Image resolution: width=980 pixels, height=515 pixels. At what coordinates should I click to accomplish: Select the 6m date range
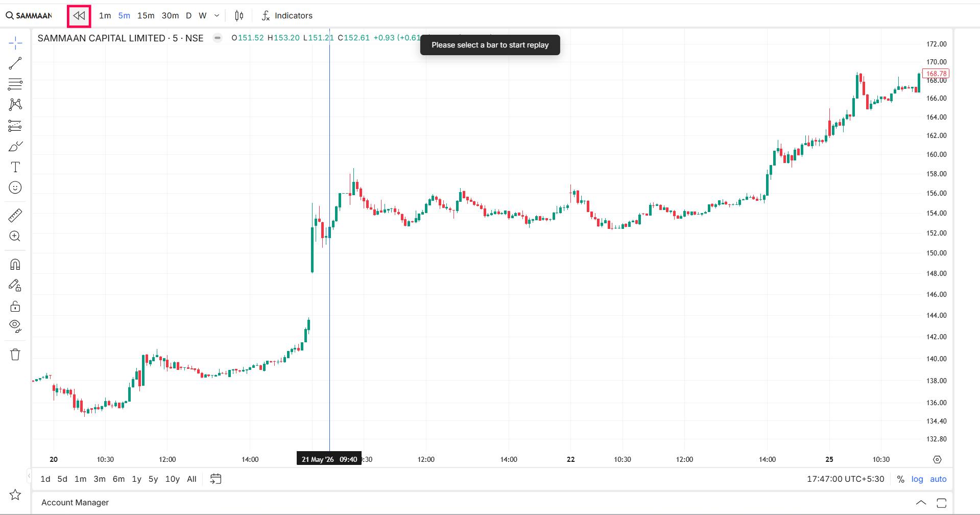click(x=118, y=479)
